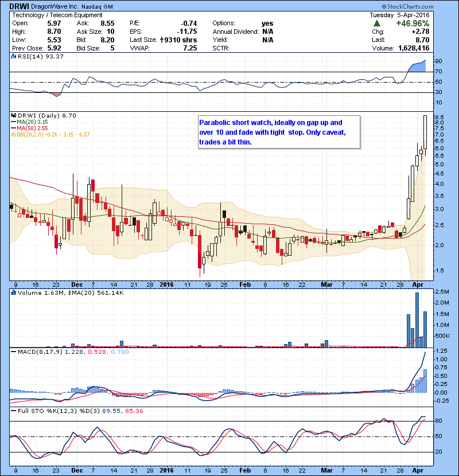This screenshot has height=476, width=459.
Task: Click the latest tall white candlestick at 8.70
Action: click(x=425, y=132)
